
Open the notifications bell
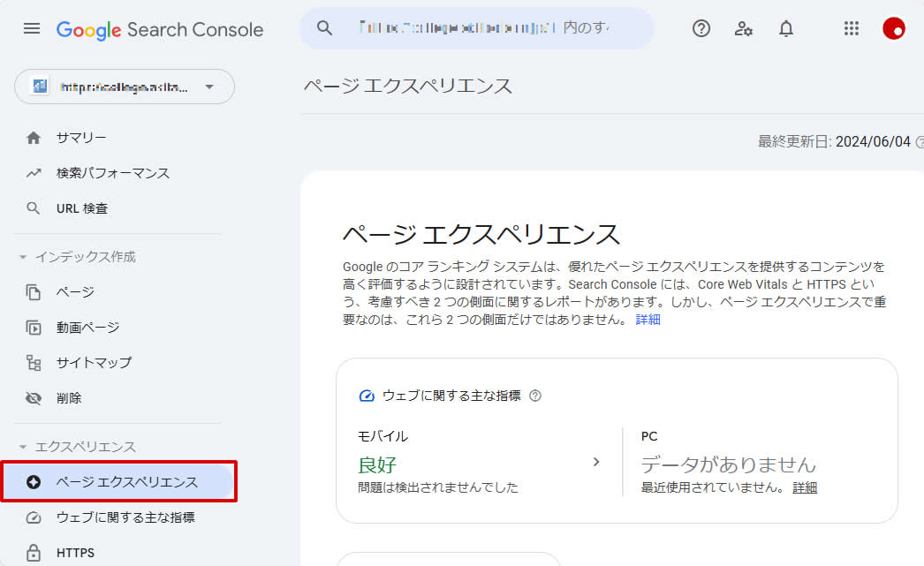pos(786,28)
